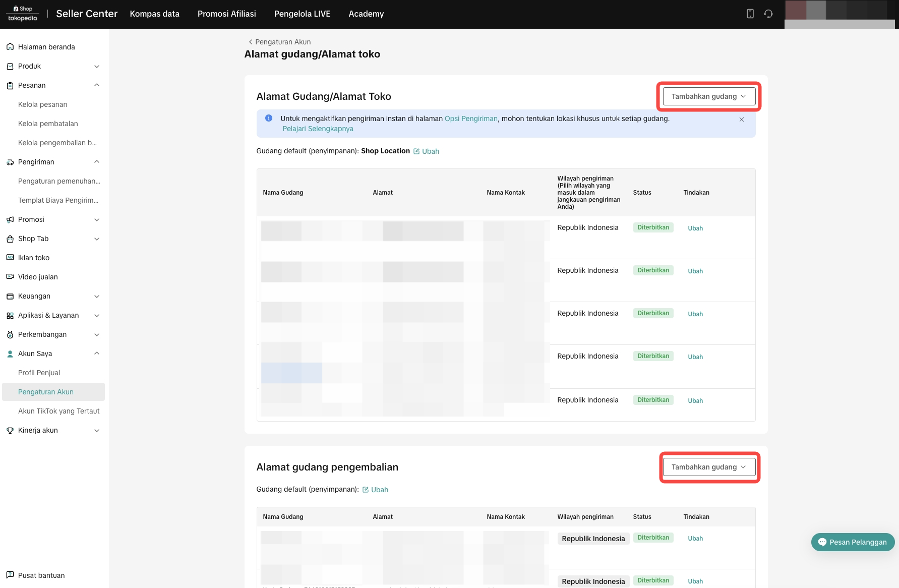Go to Pengelola LIVE menu

pyautogui.click(x=302, y=14)
